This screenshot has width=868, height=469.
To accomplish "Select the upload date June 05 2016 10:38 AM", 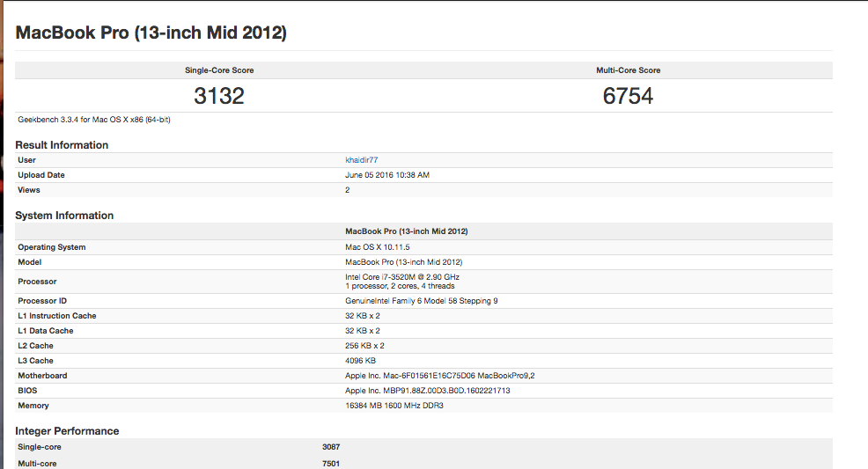I will point(387,175).
